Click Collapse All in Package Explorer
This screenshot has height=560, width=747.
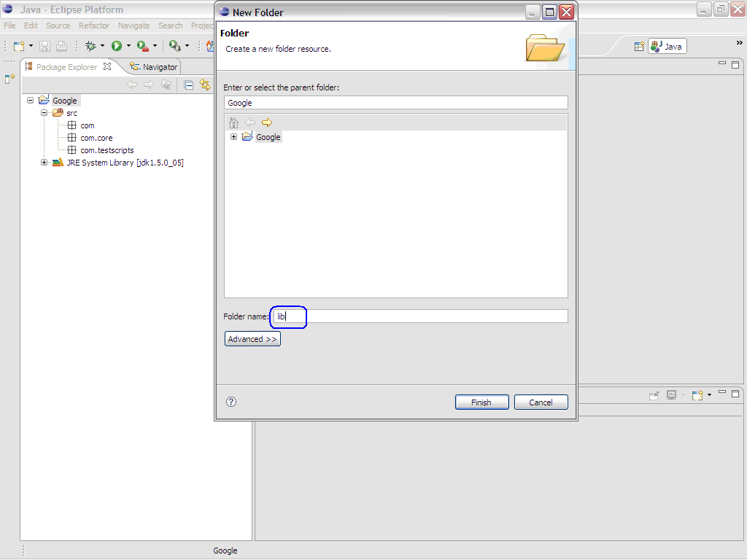(189, 85)
